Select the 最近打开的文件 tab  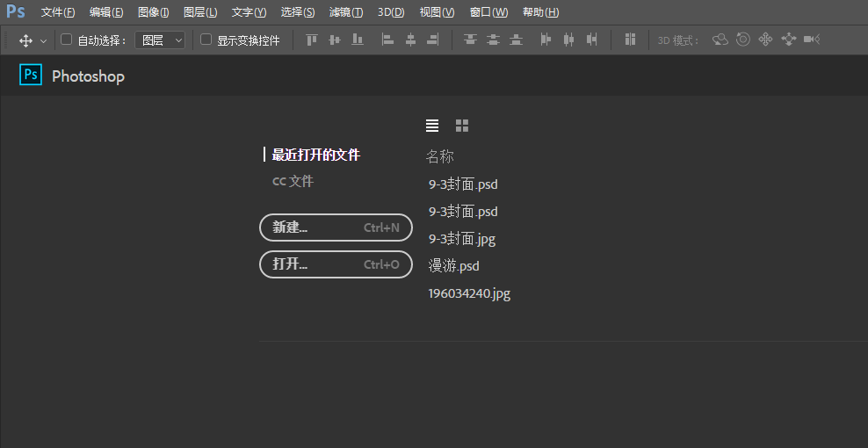[x=315, y=155]
